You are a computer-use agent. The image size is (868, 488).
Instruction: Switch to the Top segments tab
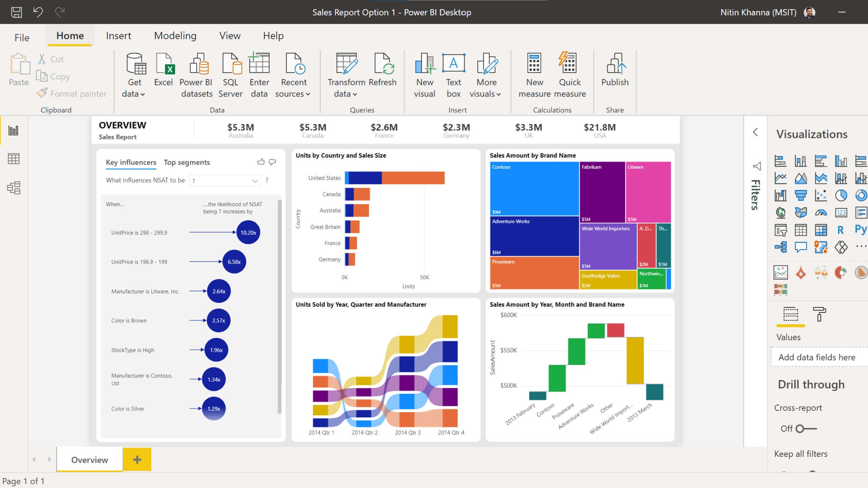[186, 162]
